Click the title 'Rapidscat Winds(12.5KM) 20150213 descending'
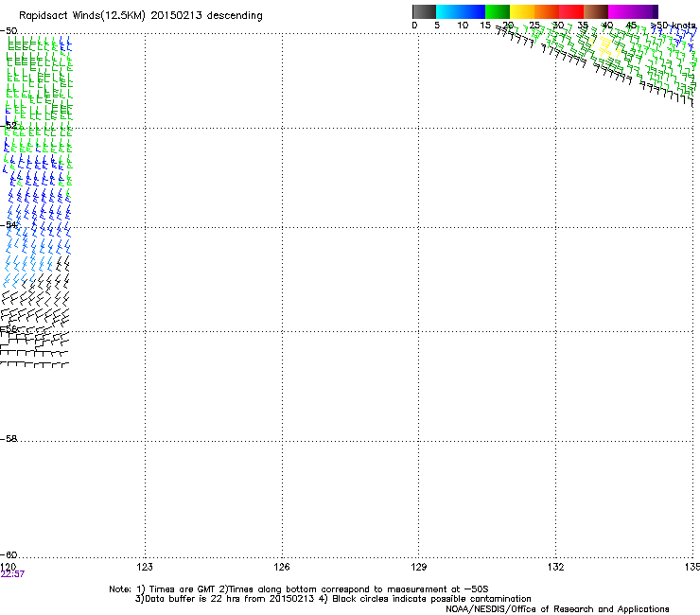 141,16
